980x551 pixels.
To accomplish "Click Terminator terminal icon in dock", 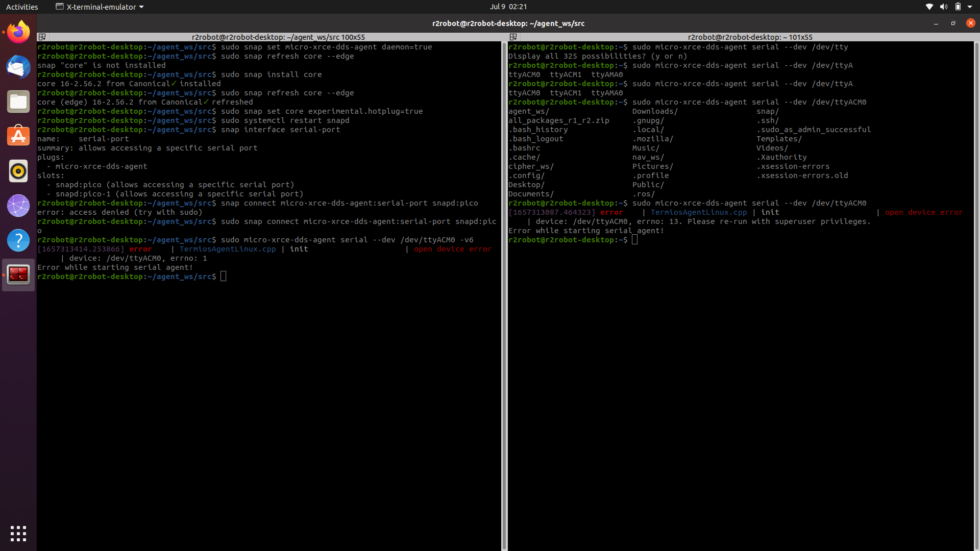I will pyautogui.click(x=18, y=275).
